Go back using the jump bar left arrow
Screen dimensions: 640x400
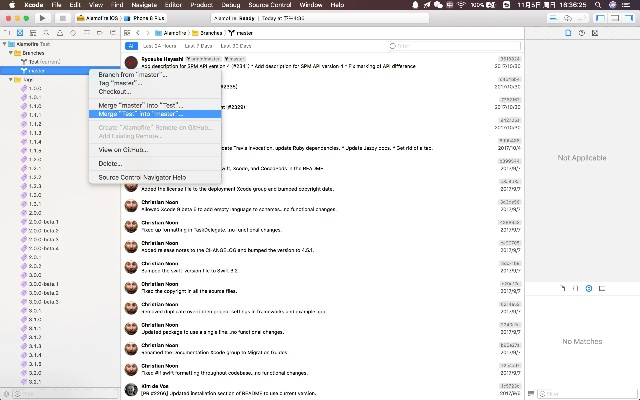click(138, 33)
